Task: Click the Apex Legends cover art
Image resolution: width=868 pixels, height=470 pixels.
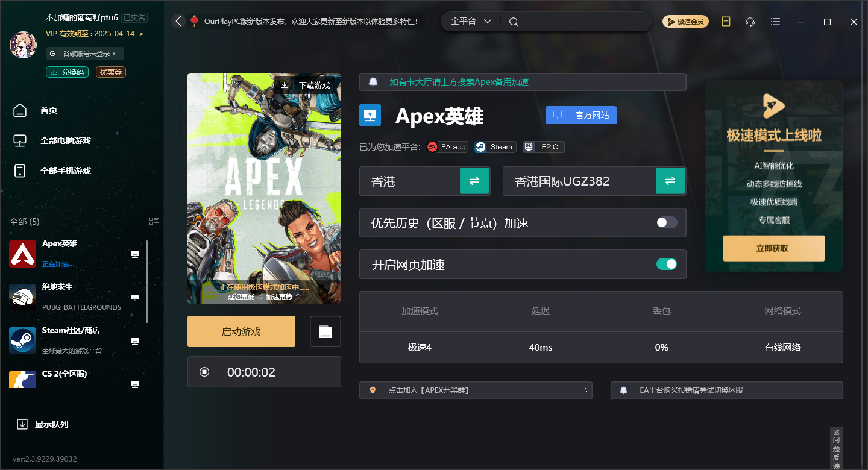Action: coord(264,188)
